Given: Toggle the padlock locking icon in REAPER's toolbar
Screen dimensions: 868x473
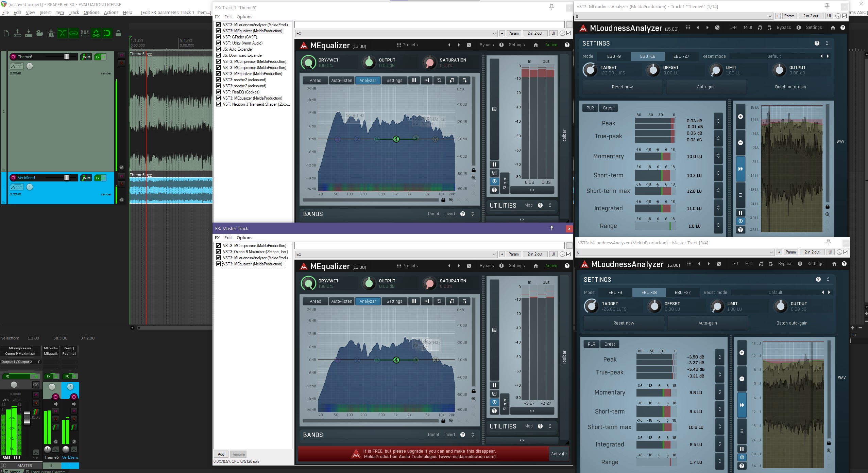Looking at the screenshot, I should (x=118, y=33).
